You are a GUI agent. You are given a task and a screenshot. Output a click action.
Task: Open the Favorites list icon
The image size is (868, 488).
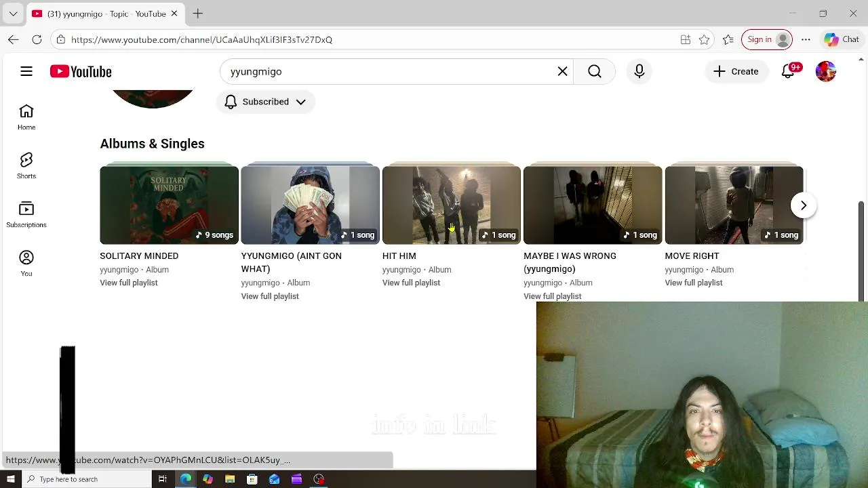pos(728,39)
